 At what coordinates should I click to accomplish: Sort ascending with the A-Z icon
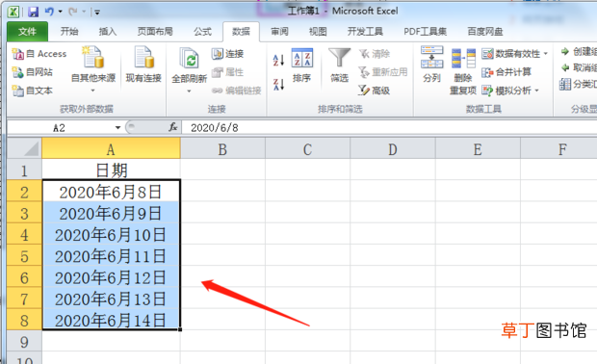tap(278, 60)
